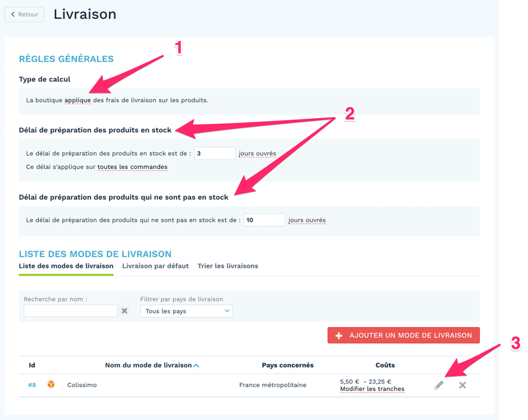This screenshot has height=420, width=528.
Task: Click the 'applique' calculation type link
Action: 77,100
